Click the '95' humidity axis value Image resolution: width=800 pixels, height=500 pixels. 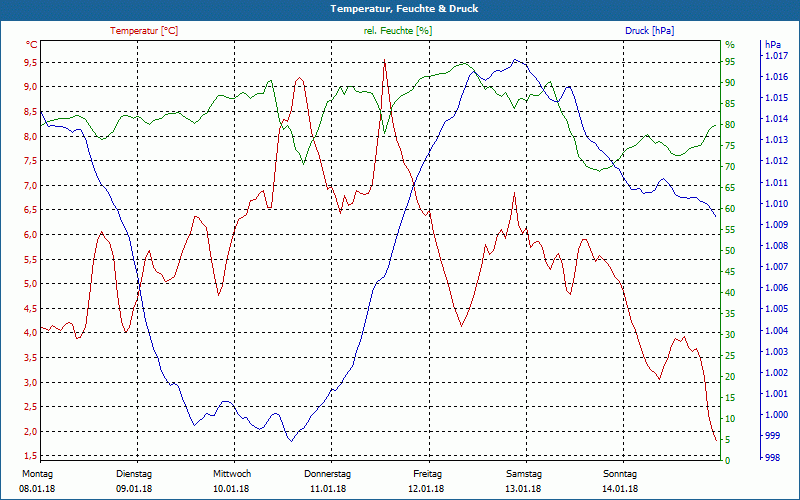point(730,62)
